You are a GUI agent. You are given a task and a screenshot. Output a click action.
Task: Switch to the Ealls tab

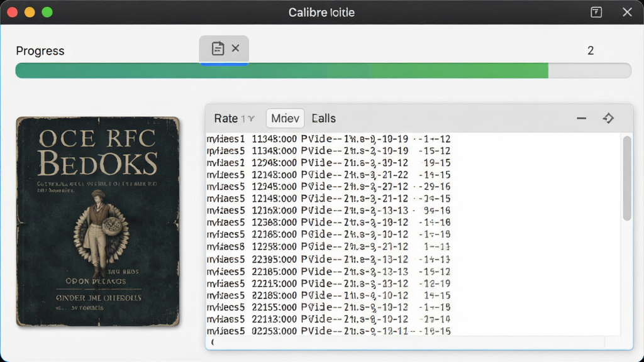324,118
